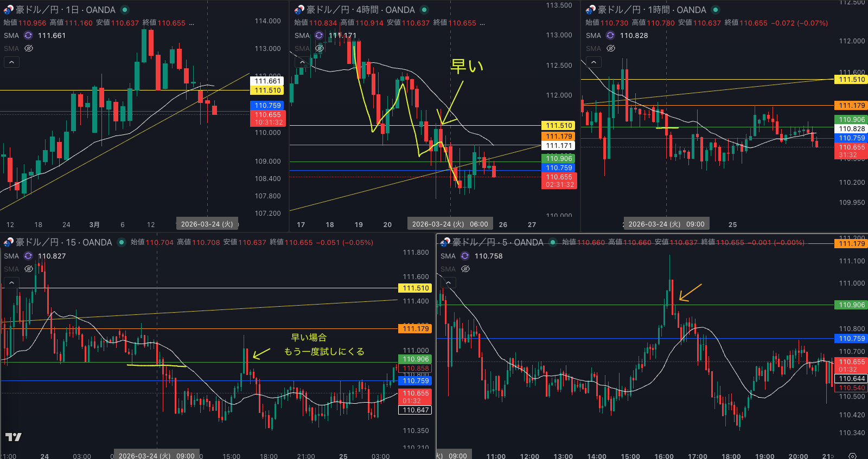Show the hidden SMA on the daily chart
This screenshot has height=459, width=868.
tap(29, 48)
